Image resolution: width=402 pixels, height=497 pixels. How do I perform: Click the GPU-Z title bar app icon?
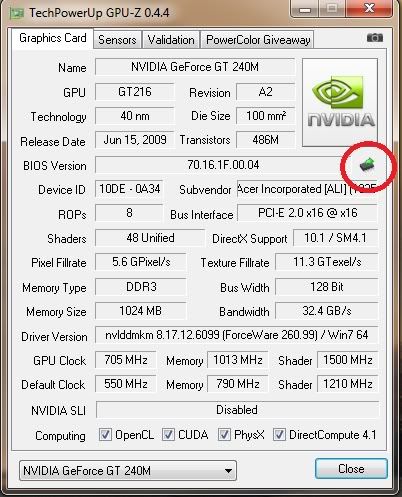pos(17,13)
